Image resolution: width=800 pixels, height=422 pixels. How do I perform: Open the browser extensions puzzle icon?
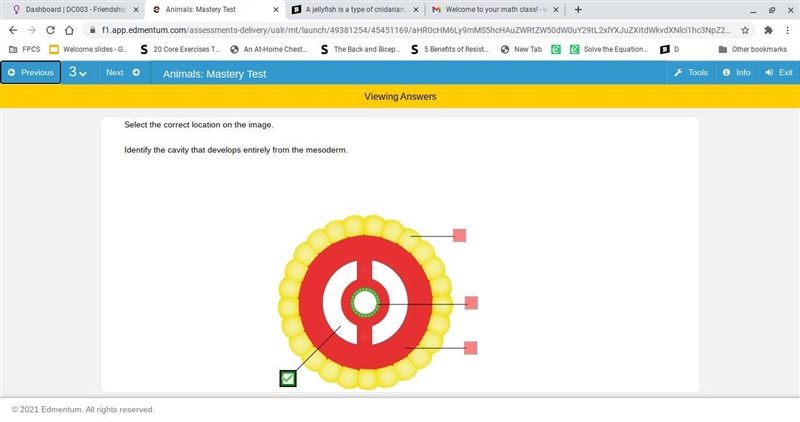pyautogui.click(x=768, y=30)
